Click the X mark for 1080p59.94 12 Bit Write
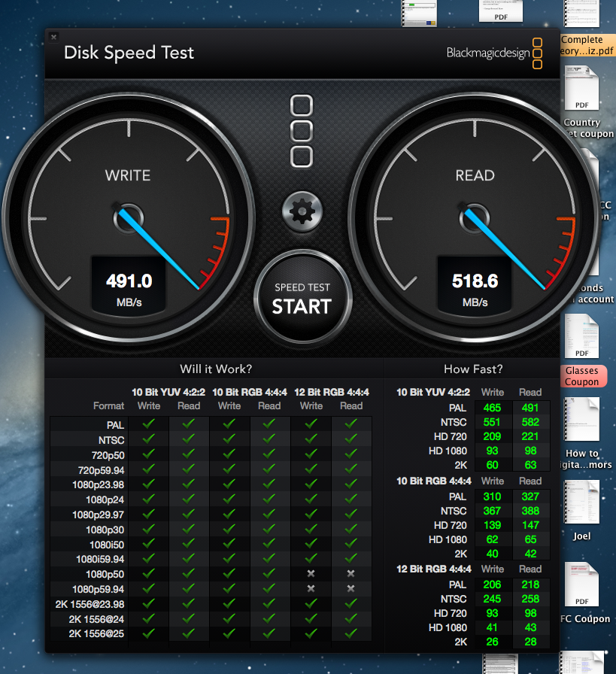 click(x=311, y=589)
